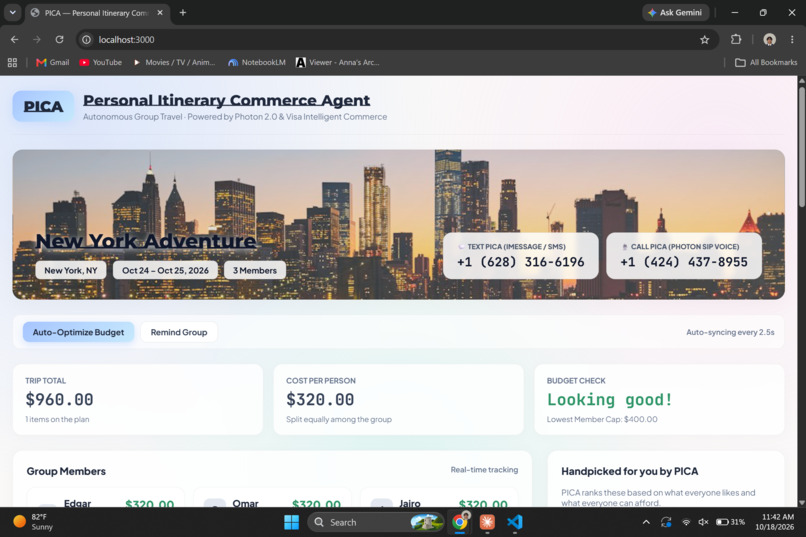This screenshot has height=537, width=806.
Task: Open the Windows Start menu
Action: point(291,522)
